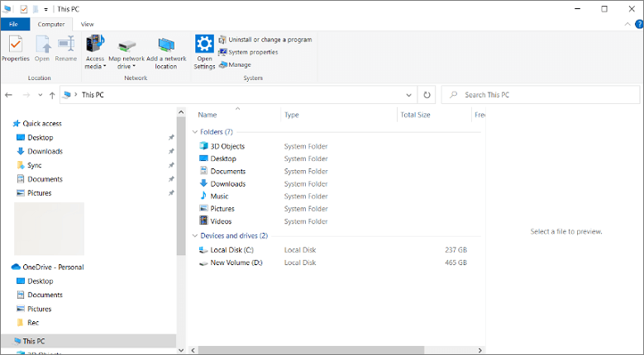
Task: Click This PC in the address bar
Action: coord(93,95)
